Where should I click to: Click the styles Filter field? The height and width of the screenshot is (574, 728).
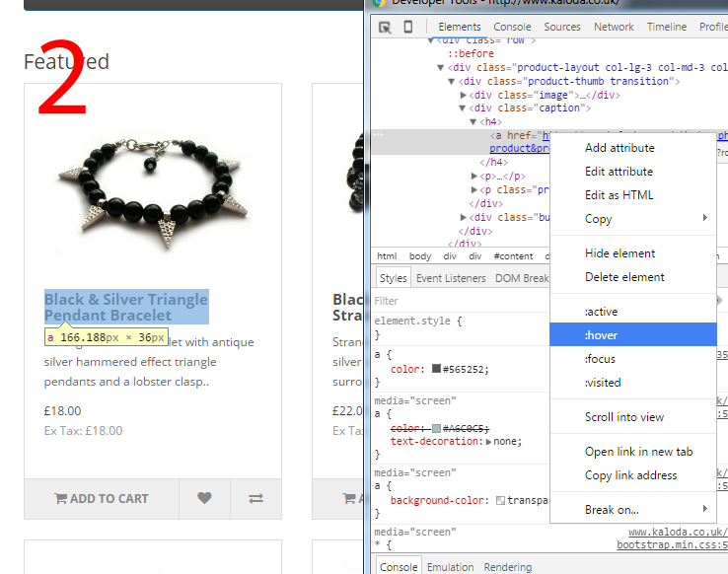461,301
